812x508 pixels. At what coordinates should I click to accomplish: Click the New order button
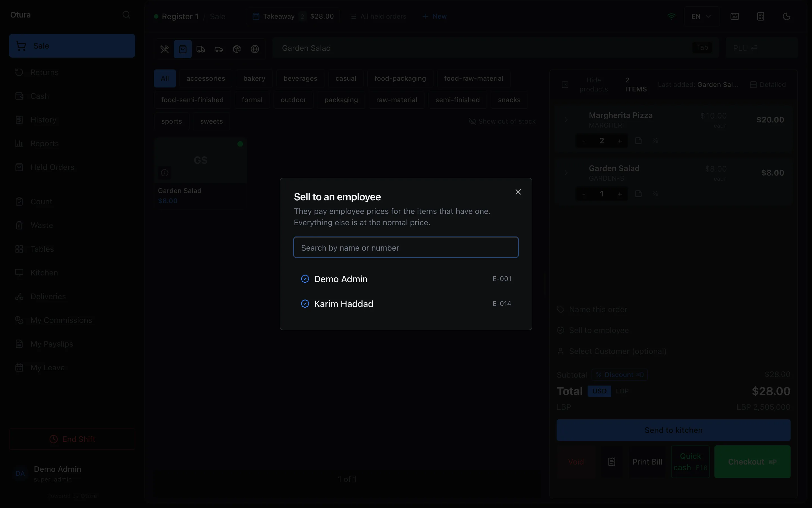(434, 16)
